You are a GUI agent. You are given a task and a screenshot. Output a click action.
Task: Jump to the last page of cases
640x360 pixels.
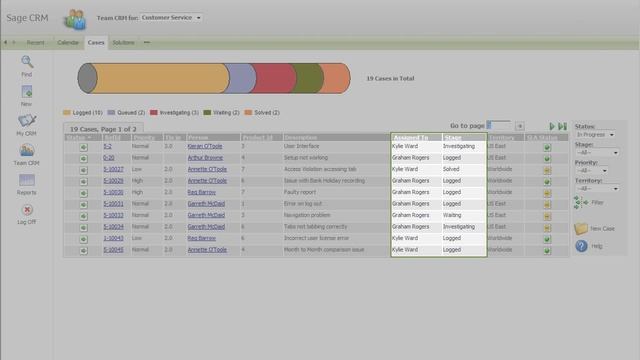562,126
